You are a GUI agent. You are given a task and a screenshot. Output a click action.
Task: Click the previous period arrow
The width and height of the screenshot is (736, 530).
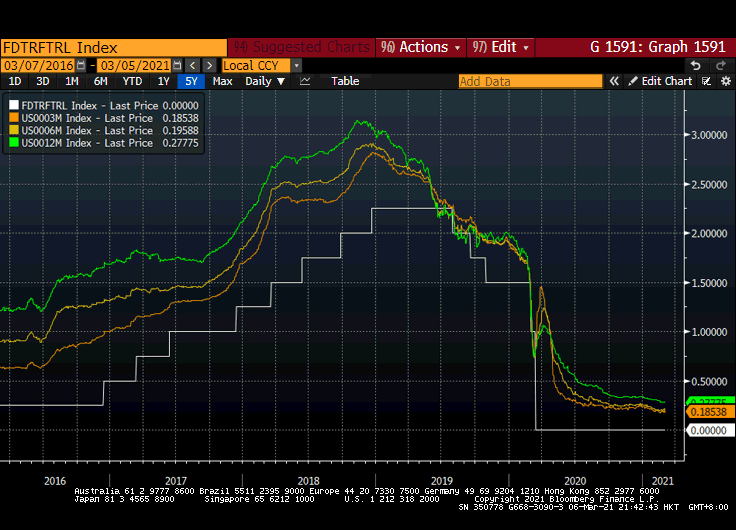tap(194, 65)
